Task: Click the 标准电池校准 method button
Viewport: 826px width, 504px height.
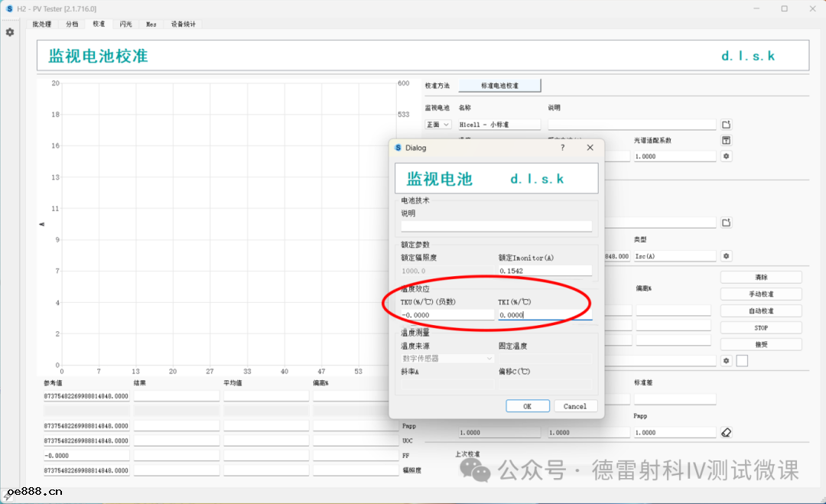Action: 499,86
